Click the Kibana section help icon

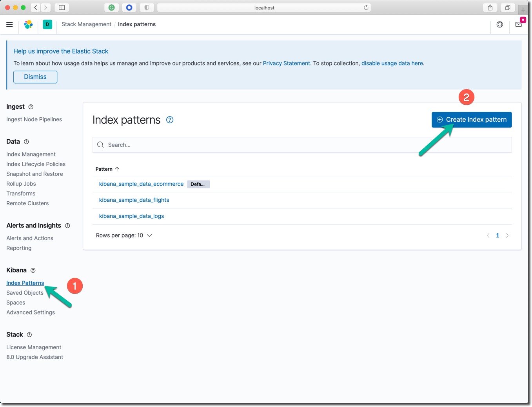[33, 270]
